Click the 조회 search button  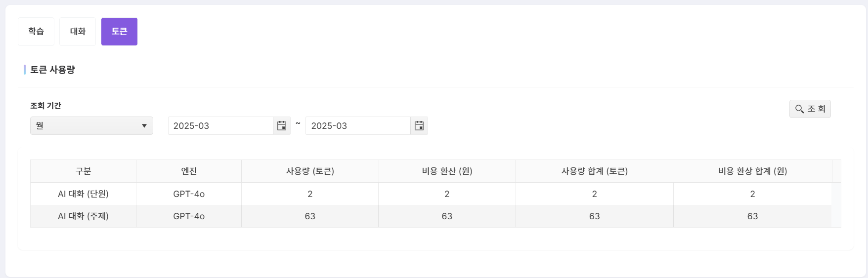[810, 109]
